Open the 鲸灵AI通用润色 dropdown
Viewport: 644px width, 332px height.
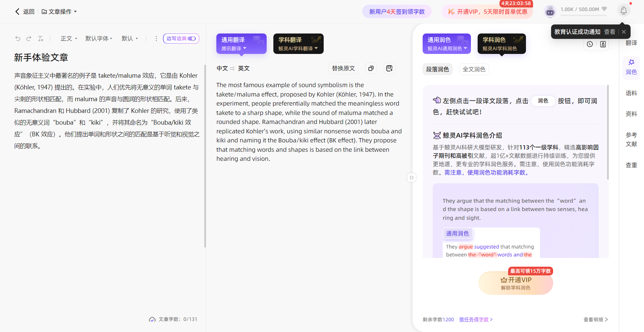point(447,49)
